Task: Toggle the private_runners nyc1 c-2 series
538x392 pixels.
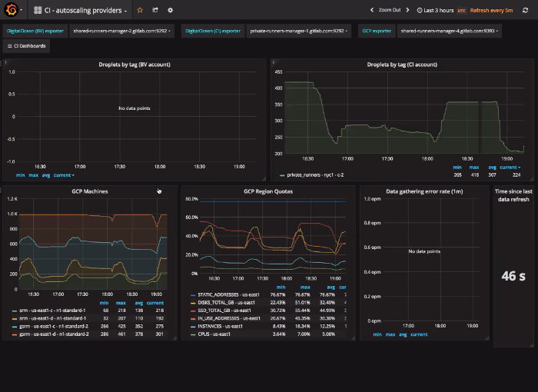Action: tap(315, 174)
